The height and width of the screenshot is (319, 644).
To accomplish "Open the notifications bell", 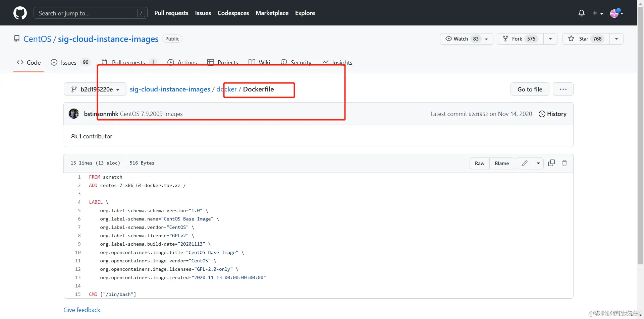I will click(x=582, y=13).
